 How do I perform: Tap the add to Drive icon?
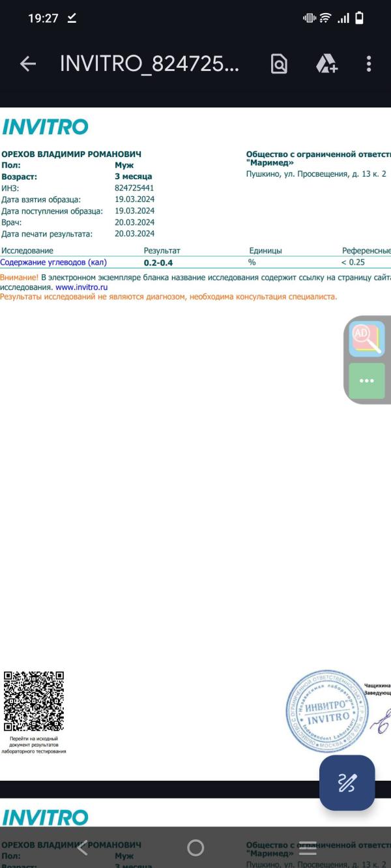[x=326, y=63]
